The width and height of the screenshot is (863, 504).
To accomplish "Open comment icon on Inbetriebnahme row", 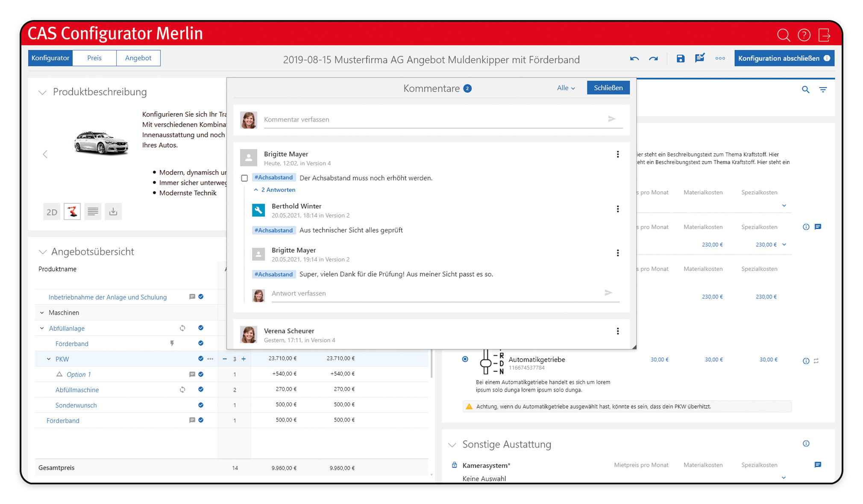I will click(x=192, y=296).
